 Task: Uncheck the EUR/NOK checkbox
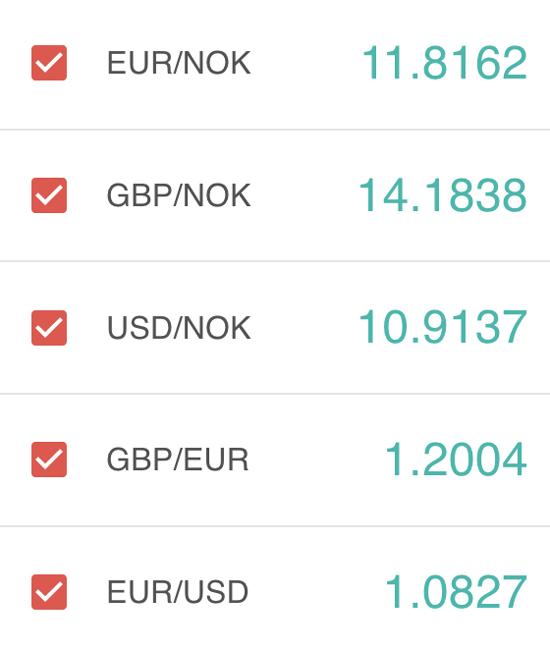(x=49, y=63)
